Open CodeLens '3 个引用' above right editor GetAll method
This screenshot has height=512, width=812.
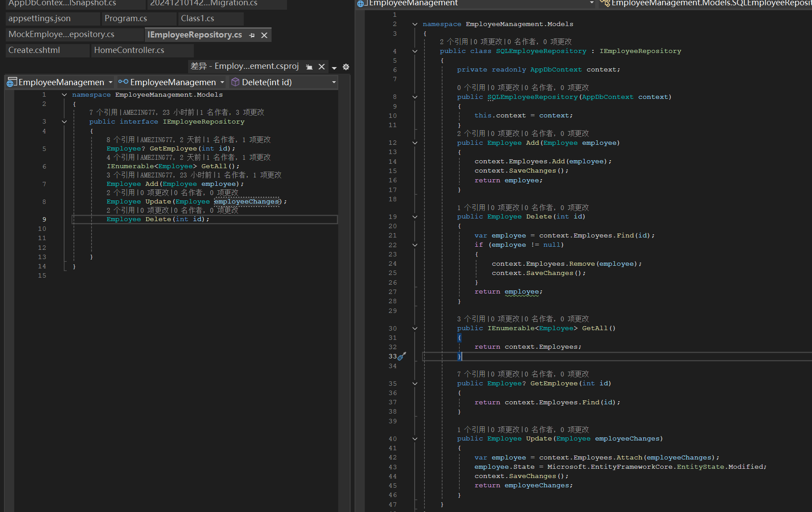coord(471,319)
